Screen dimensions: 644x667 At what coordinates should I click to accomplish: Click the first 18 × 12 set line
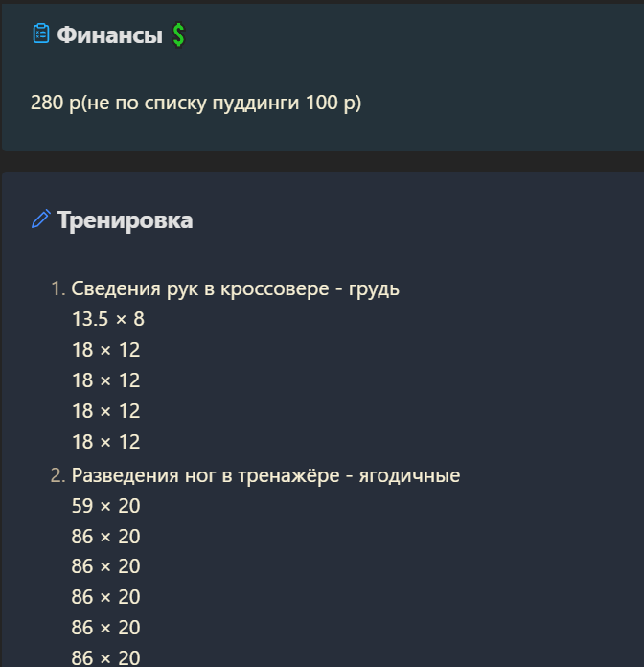pos(106,350)
